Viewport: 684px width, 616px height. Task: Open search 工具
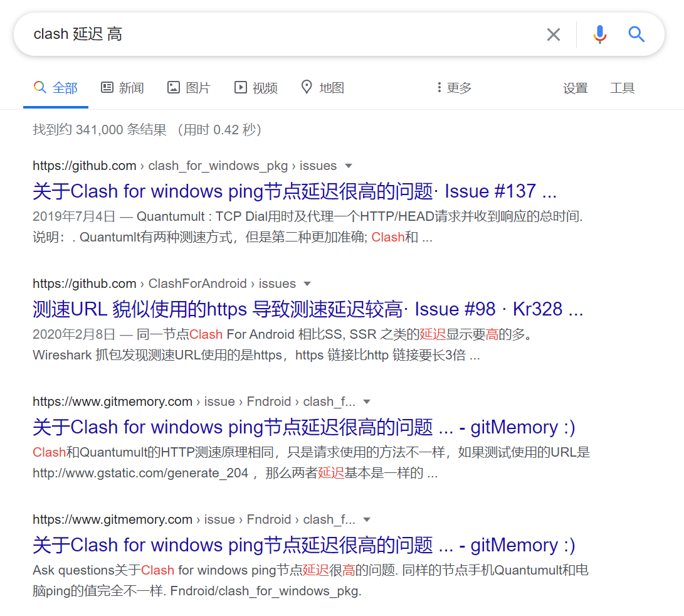623,88
